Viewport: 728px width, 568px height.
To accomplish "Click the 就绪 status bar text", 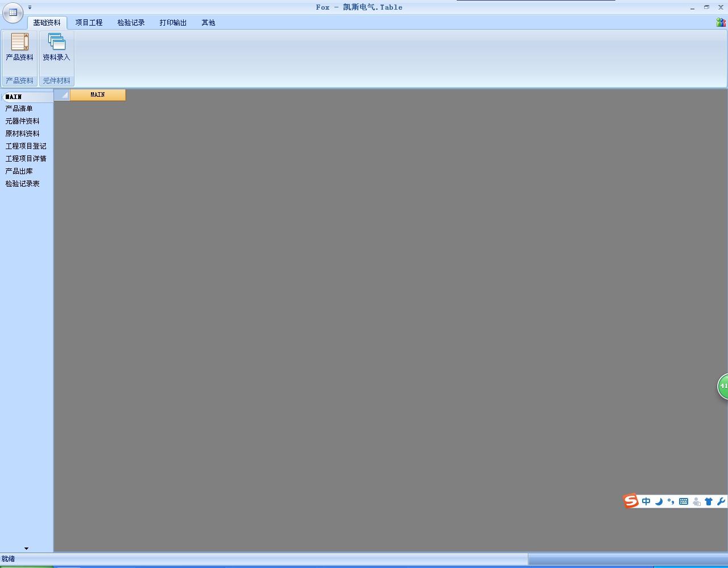I will pyautogui.click(x=9, y=559).
